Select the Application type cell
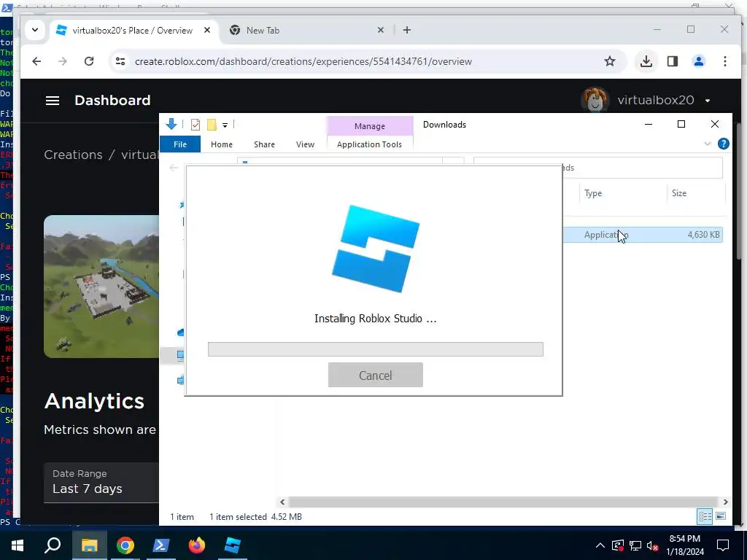Image resolution: width=747 pixels, height=560 pixels. click(x=606, y=235)
